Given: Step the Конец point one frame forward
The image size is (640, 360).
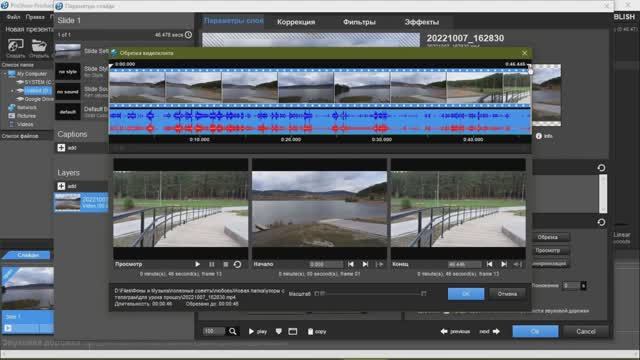Looking at the screenshot, I should coord(504,264).
